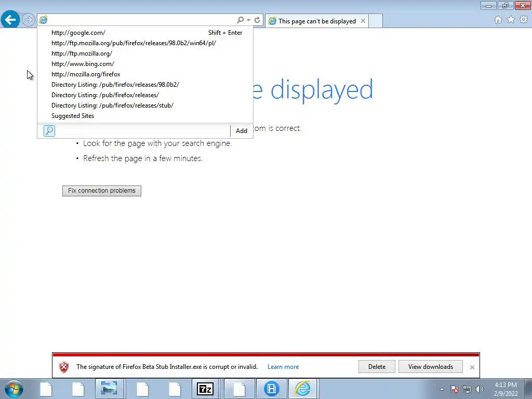Close the 'This page can't be displayed' tab

pos(363,21)
